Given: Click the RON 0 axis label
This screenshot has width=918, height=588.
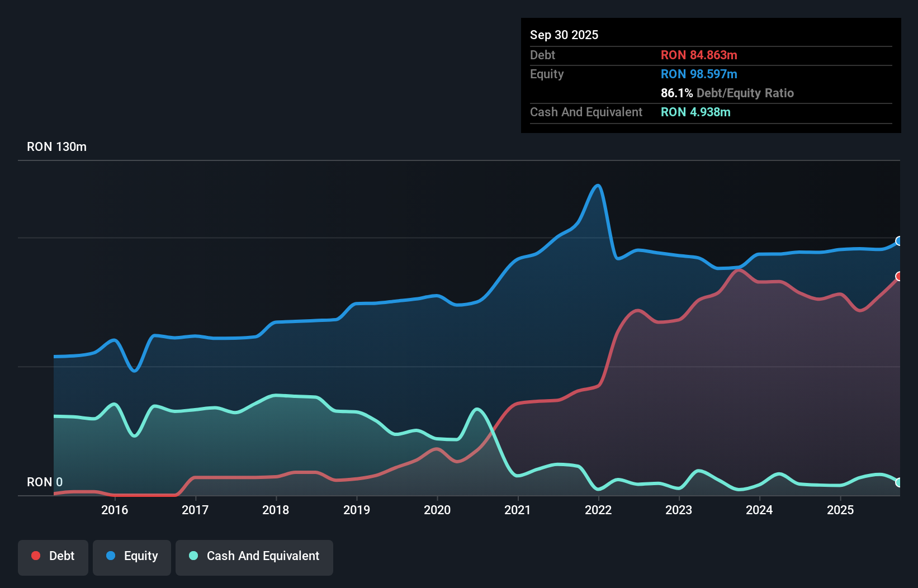Looking at the screenshot, I should (x=45, y=482).
